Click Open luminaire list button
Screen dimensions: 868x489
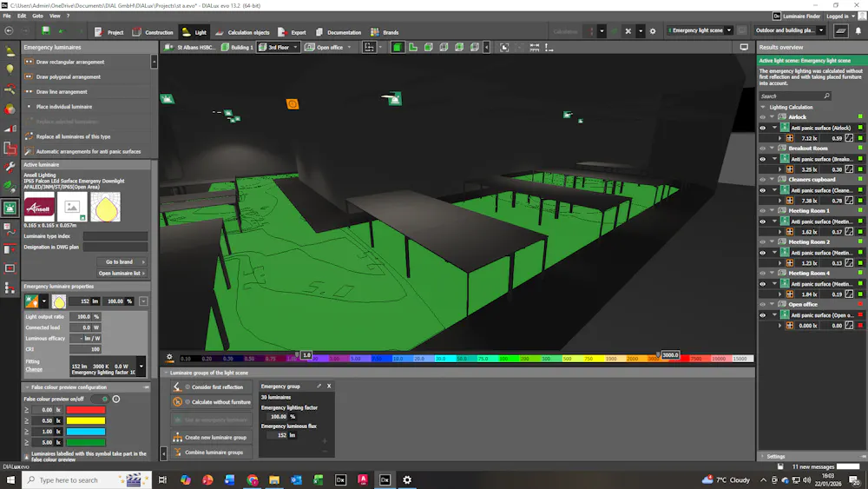122,273
